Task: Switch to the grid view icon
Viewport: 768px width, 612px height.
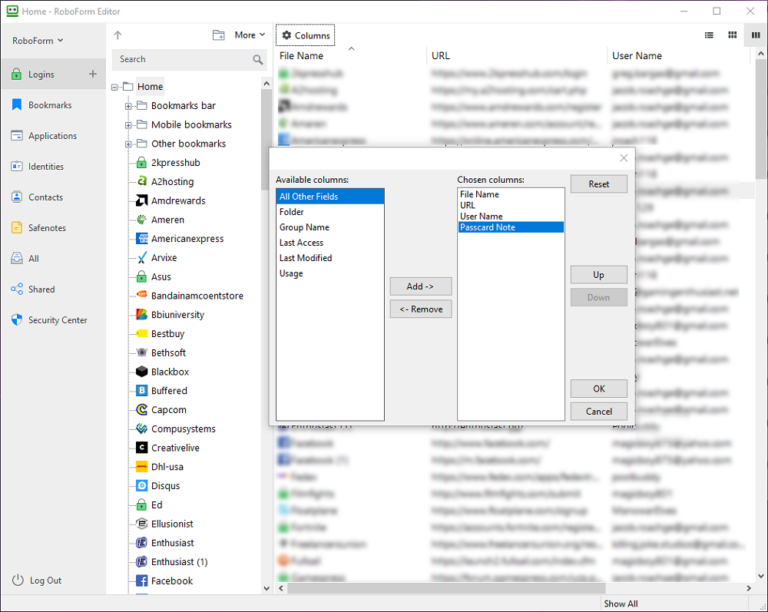Action: point(732,35)
